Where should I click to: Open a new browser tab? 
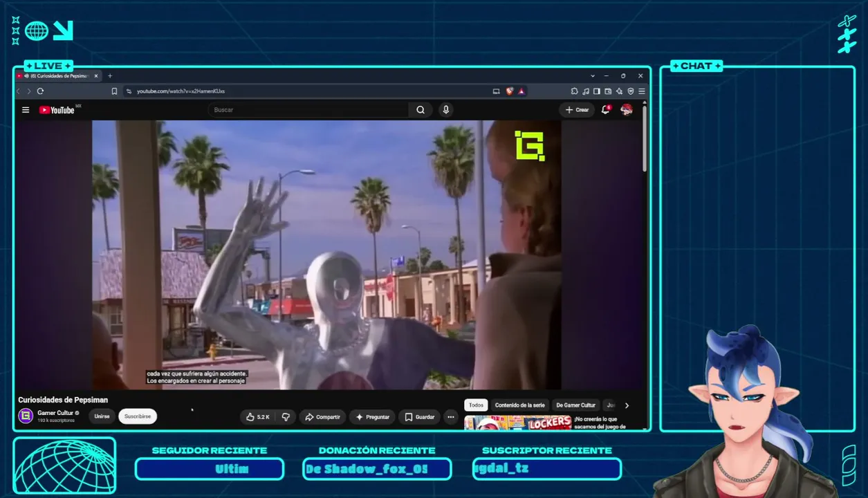(x=110, y=76)
